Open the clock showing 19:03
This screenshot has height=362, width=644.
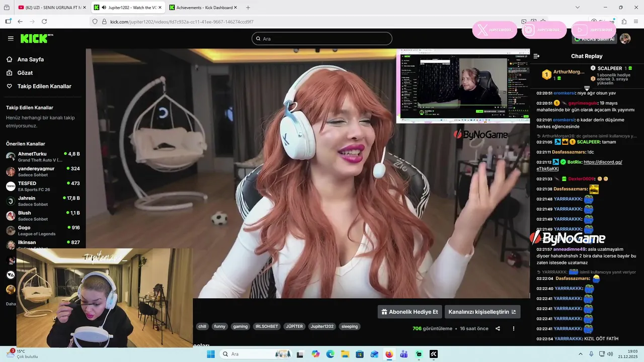tap(627, 354)
